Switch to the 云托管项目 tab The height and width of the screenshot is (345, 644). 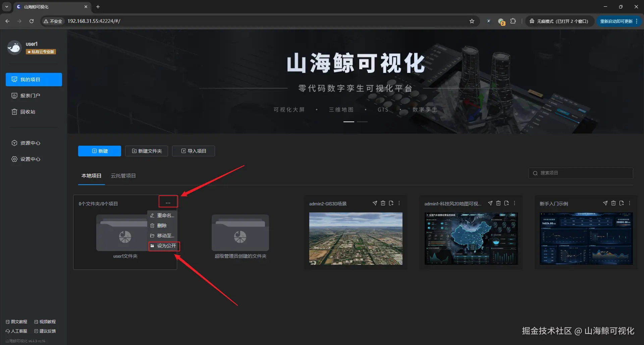[x=123, y=176]
